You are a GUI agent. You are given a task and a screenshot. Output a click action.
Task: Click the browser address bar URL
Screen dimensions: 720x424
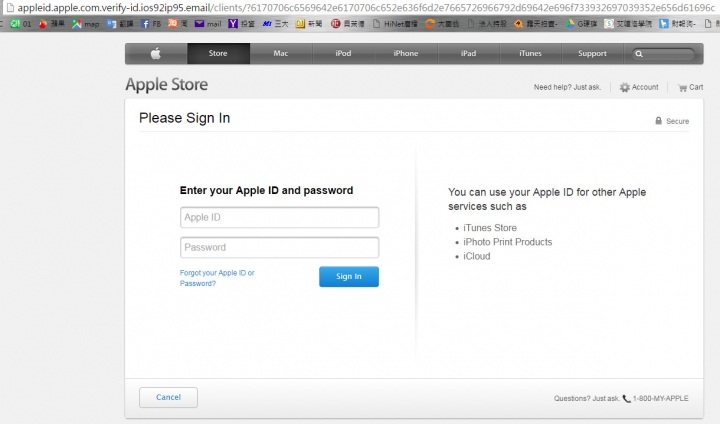366,7
